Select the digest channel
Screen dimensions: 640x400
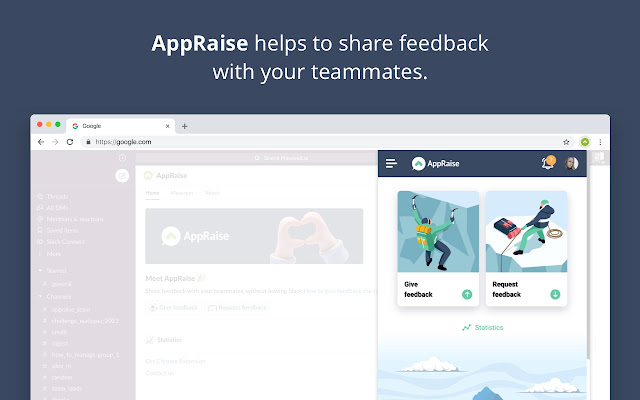point(56,343)
